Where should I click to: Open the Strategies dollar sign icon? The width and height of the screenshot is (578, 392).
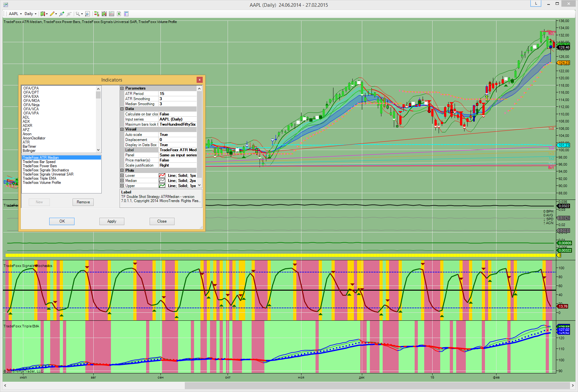(119, 14)
